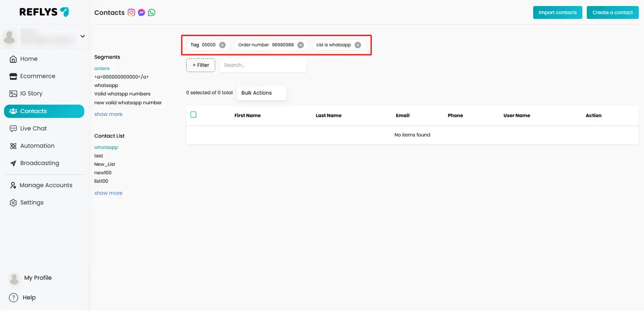Viewport: 644px width, 313px height.
Task: Expand the account switcher chevron
Action: (83, 36)
